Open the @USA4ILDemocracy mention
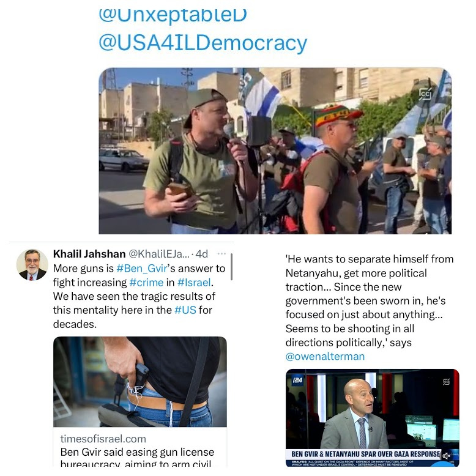Viewport: 476px width, 476px height. [x=203, y=43]
